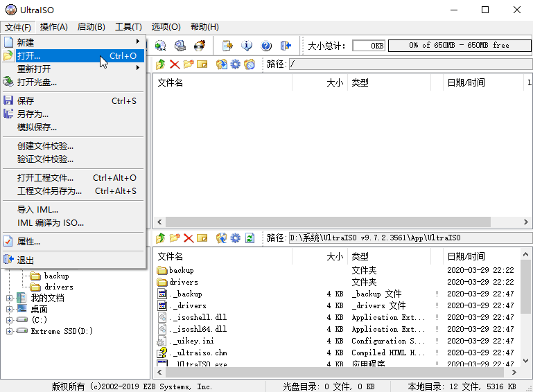Click the compress ISO disc icon in toolbar
Viewport: 533px width, 392px height.
click(x=160, y=46)
